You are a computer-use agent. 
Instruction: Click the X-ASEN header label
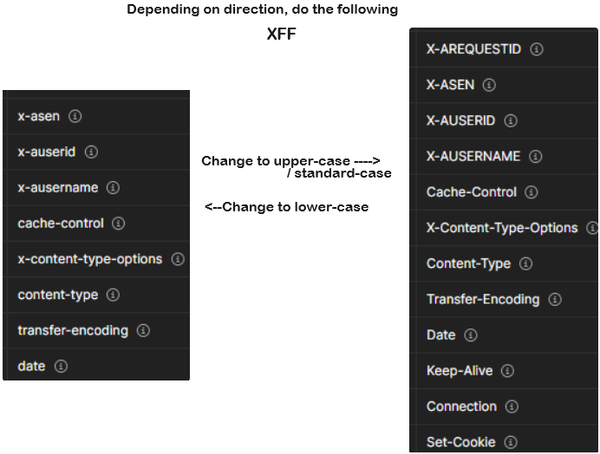click(x=450, y=85)
